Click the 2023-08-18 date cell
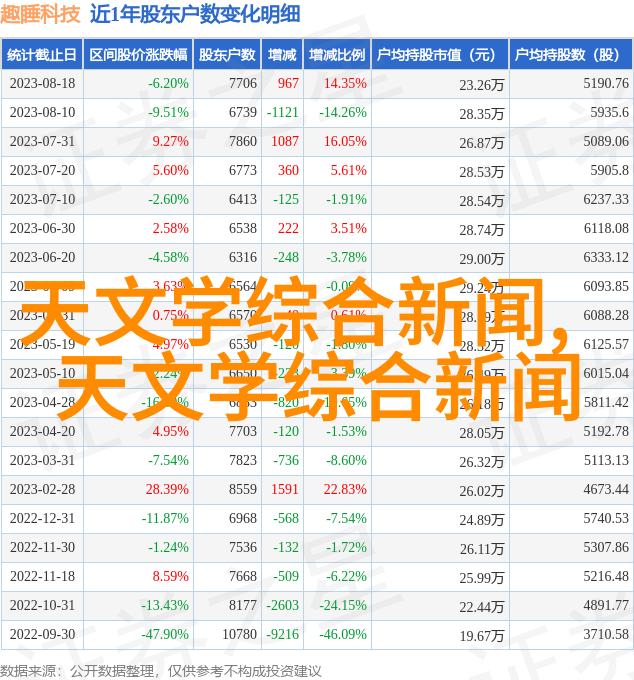Viewport: 634px width, 680px height. 42,84
